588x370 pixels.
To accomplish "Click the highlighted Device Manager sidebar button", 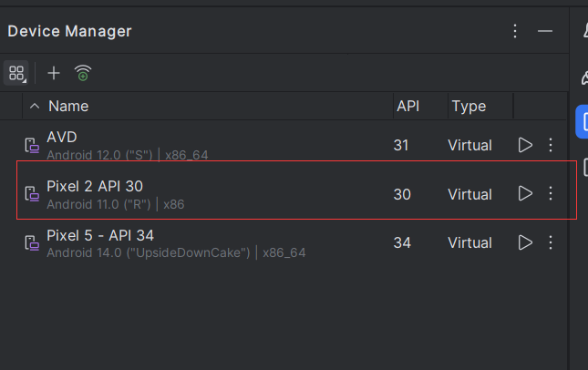I will (x=582, y=122).
